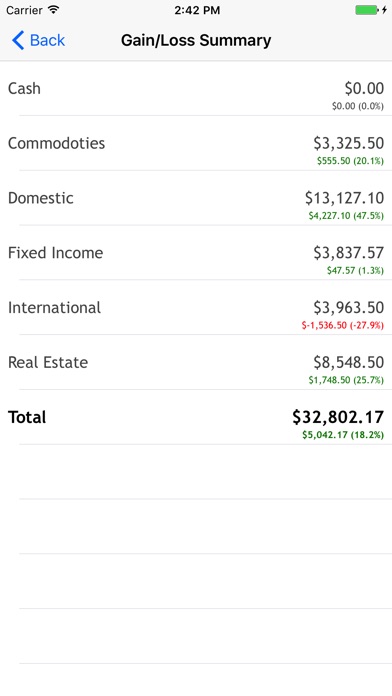Image resolution: width=392 pixels, height=696 pixels.
Task: Select the Domestic category label
Action: (41, 198)
